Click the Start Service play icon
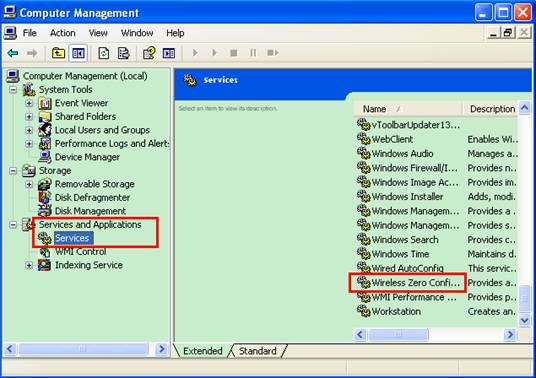This screenshot has height=378, width=536. click(195, 53)
